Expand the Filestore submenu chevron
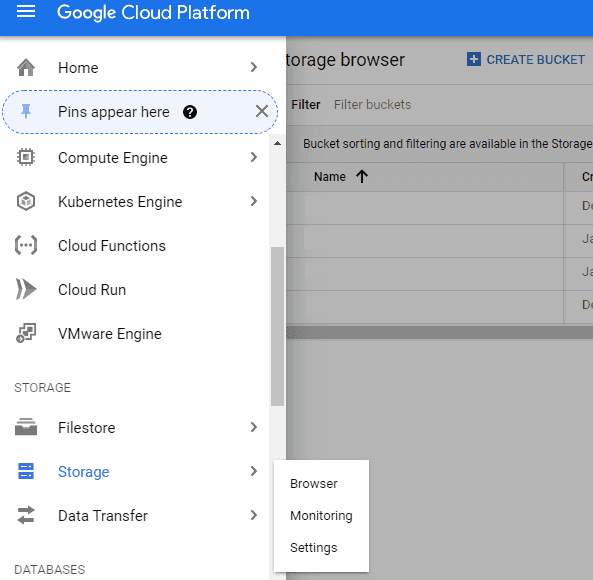Viewport: 593px width, 580px height. pyautogui.click(x=254, y=427)
